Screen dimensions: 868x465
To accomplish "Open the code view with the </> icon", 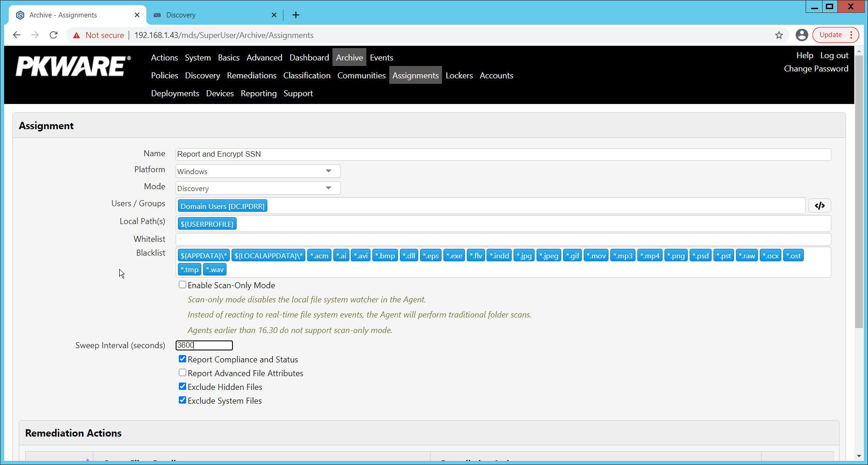I will [819, 206].
